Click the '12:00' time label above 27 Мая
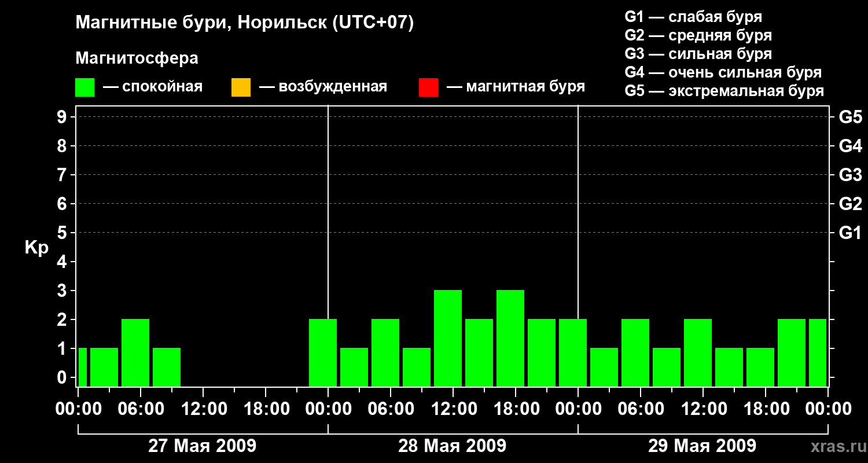The width and height of the screenshot is (868, 463). tap(203, 409)
